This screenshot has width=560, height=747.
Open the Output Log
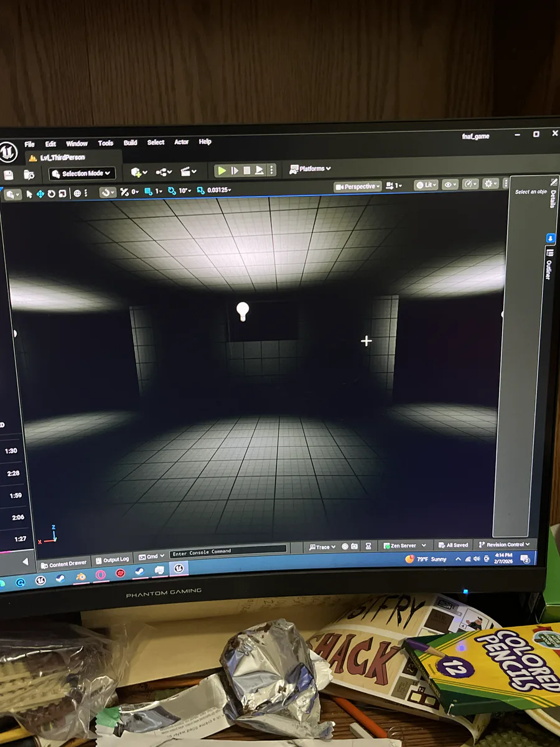(112, 559)
